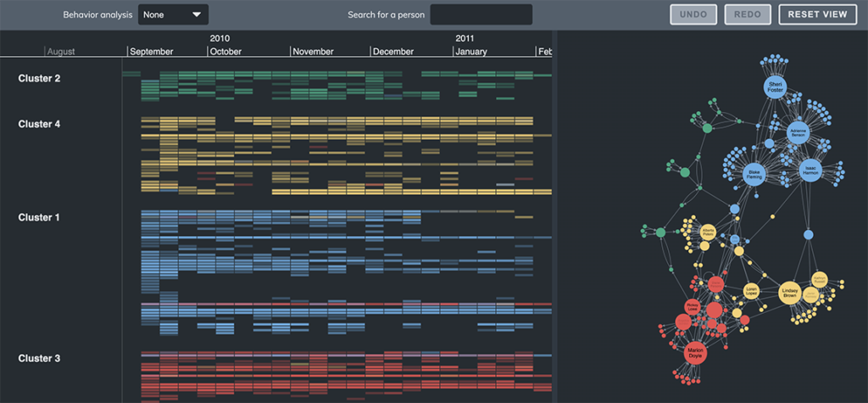This screenshot has height=403, width=868.
Task: Select the Rickey Lowe node
Action: coord(693,305)
